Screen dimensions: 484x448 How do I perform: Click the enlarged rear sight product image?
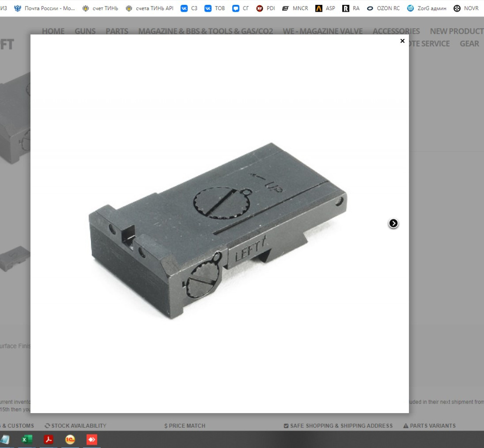(218, 231)
